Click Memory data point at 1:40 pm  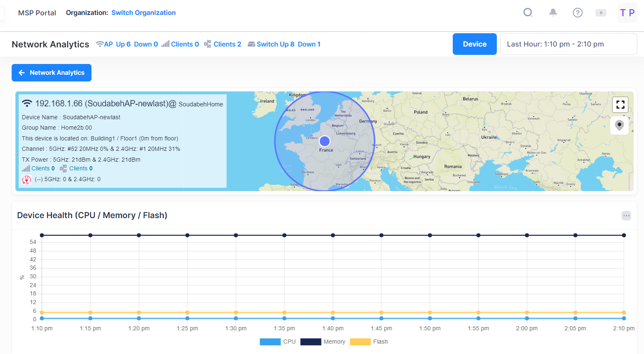pos(333,235)
